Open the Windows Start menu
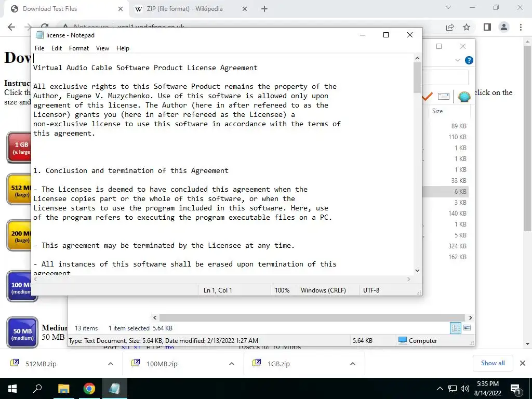This screenshot has height=399, width=532. 12,389
